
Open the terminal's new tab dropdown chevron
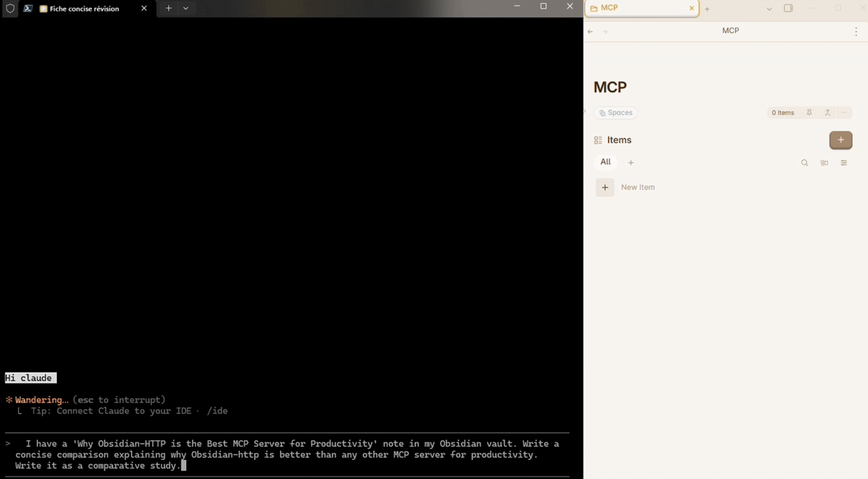pyautogui.click(x=185, y=8)
